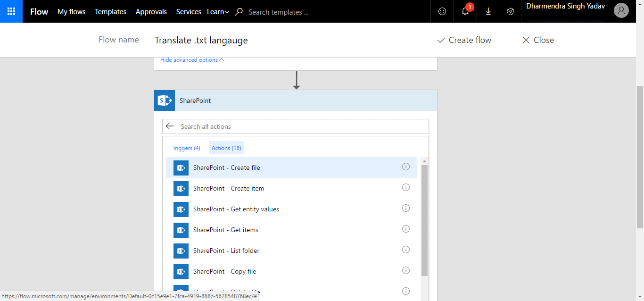The height and width of the screenshot is (301, 644).
Task: Click the download arrow icon
Action: [488, 12]
